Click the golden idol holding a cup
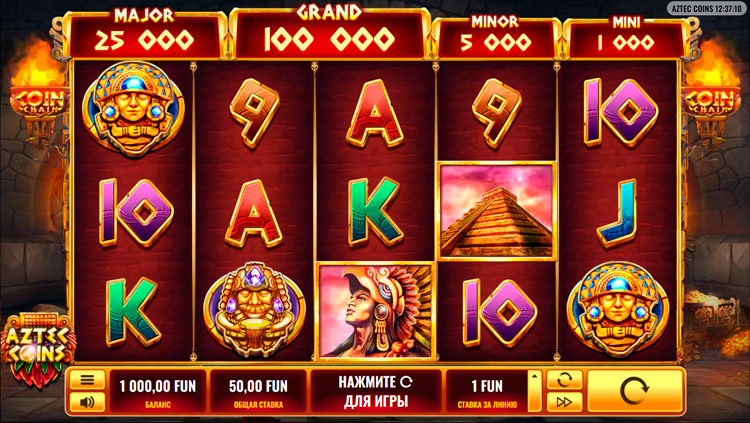 coord(254,309)
